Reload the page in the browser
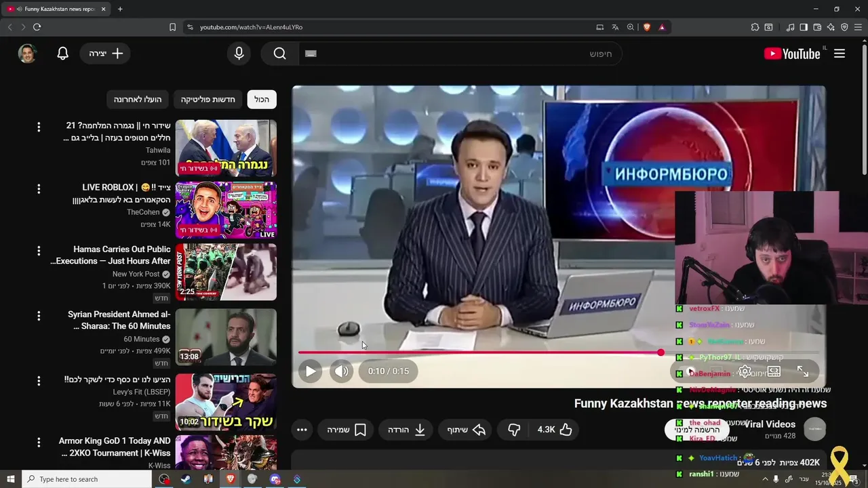The image size is (868, 488). (x=37, y=27)
